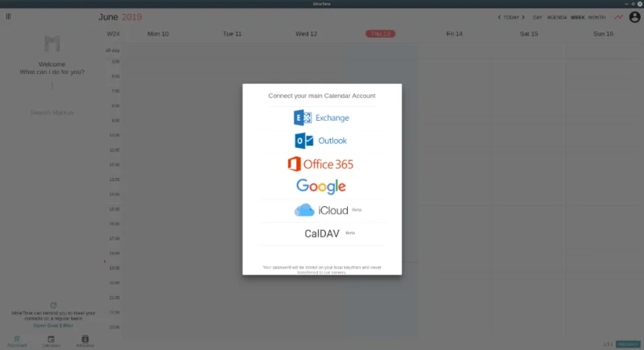Click the all-day row label

pos(113,51)
